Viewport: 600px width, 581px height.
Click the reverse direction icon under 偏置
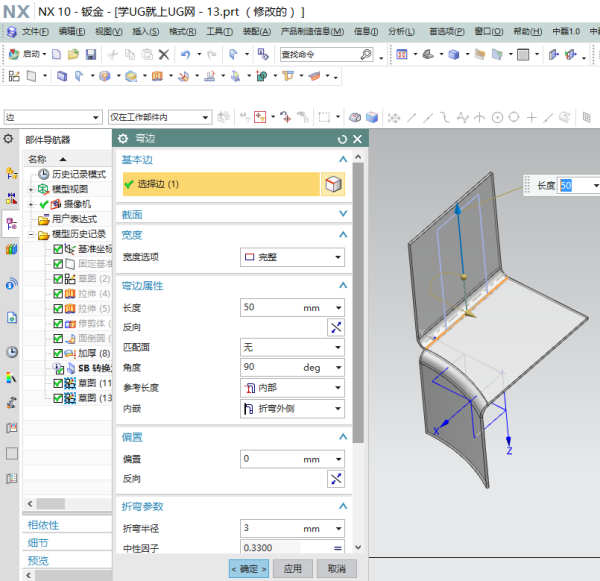pyautogui.click(x=335, y=479)
